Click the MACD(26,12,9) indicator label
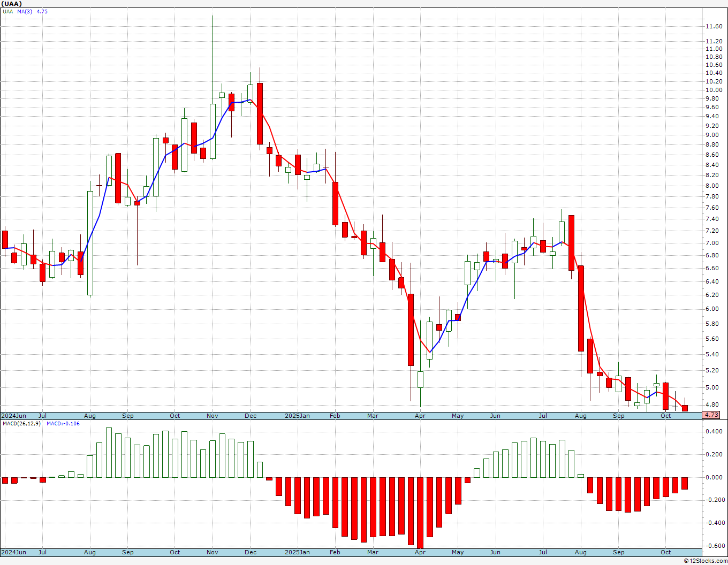The width and height of the screenshot is (728, 565). coord(22,424)
